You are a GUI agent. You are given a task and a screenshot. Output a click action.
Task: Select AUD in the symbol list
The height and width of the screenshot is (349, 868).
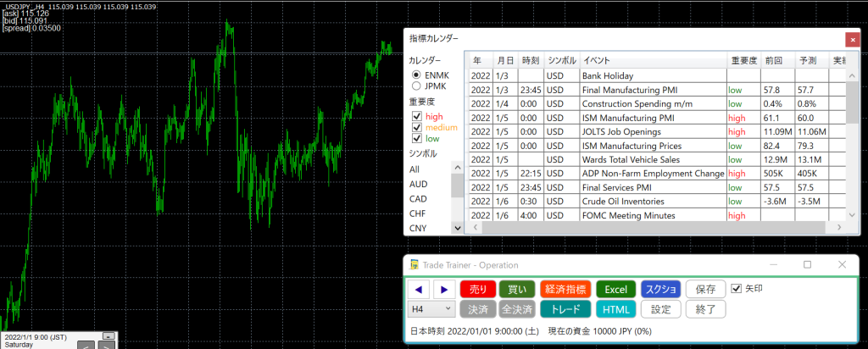(418, 184)
